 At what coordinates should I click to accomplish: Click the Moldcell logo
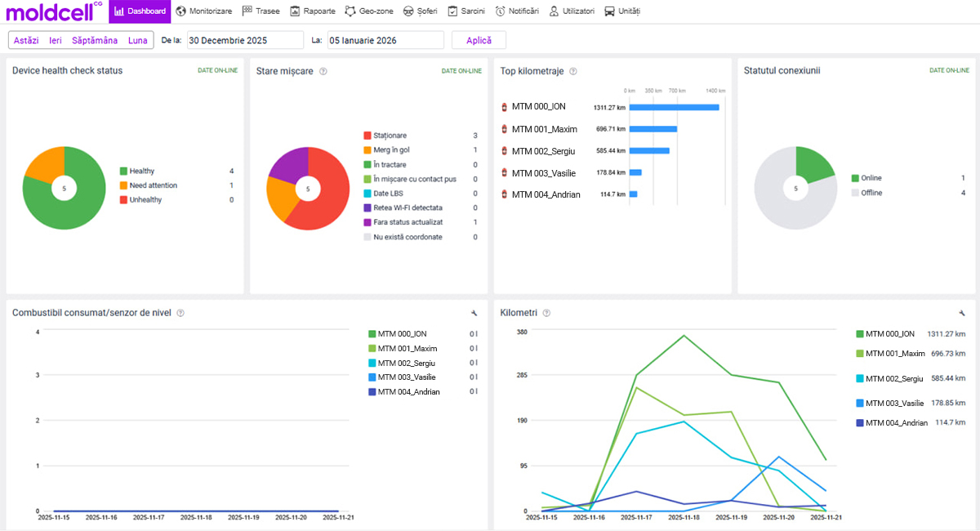(52, 11)
